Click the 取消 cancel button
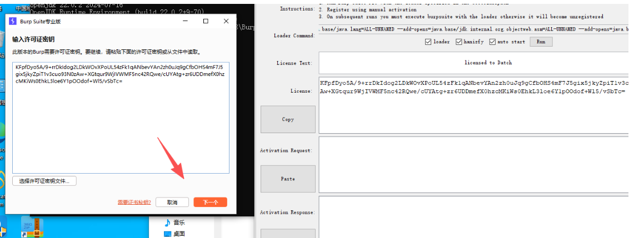Screen dimensions: 644x238 pyautogui.click(x=172, y=202)
